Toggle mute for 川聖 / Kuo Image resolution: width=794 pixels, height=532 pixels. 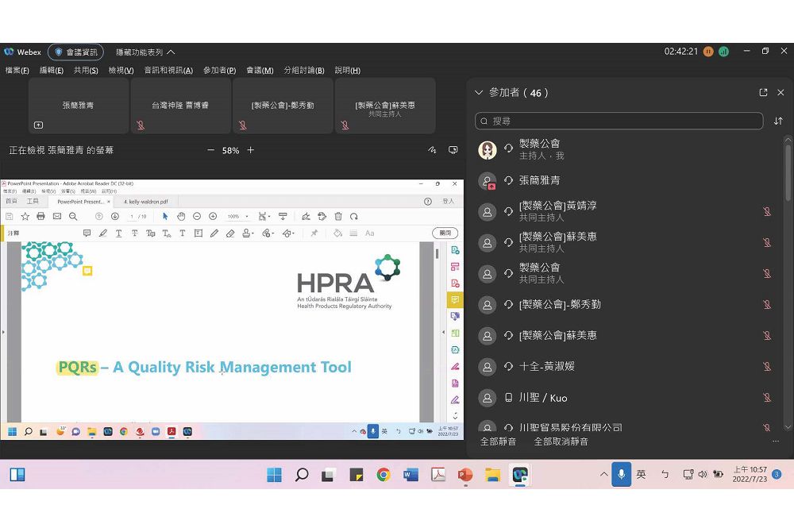tap(767, 398)
